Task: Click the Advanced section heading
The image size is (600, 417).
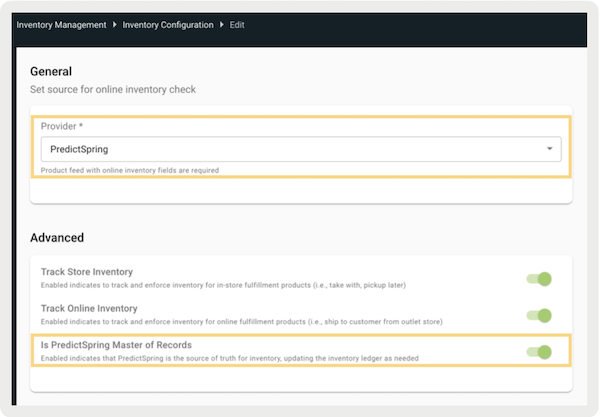Action: (x=57, y=238)
